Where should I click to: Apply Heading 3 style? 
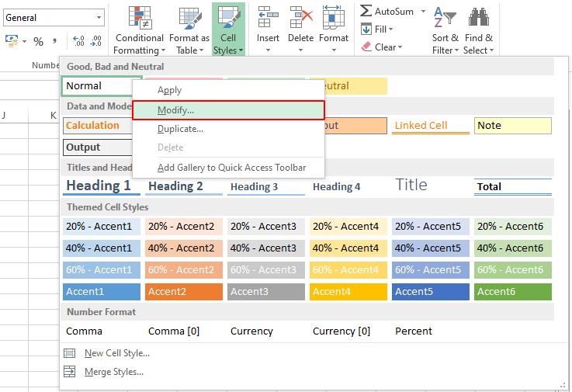(x=266, y=186)
